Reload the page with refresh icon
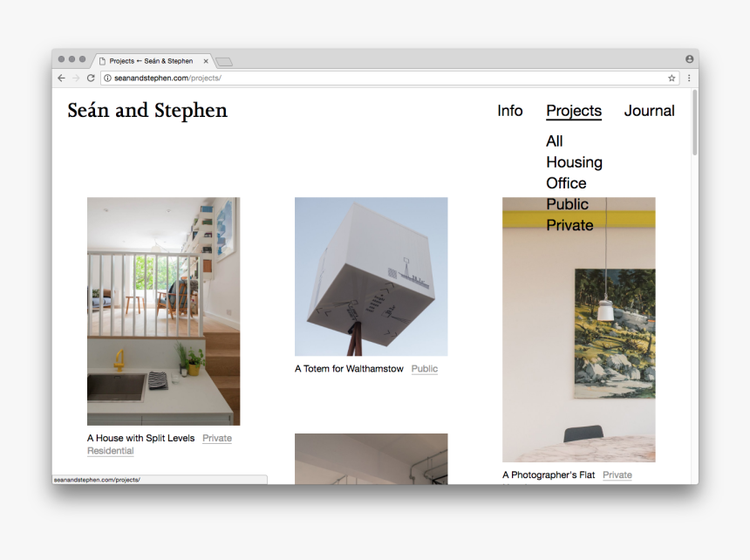750x560 pixels. coord(91,78)
